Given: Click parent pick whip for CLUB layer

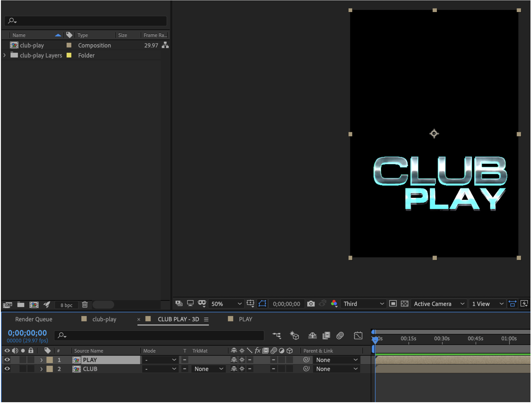Looking at the screenshot, I should coord(306,368).
